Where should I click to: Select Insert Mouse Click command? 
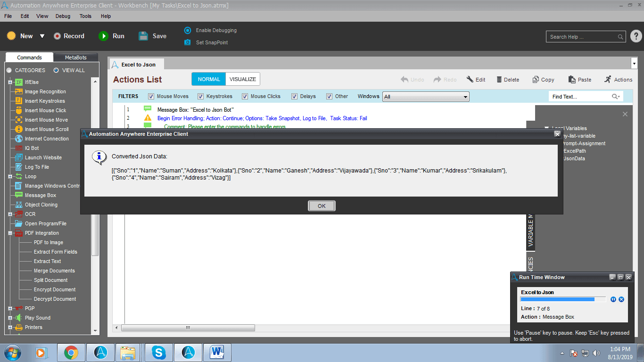pyautogui.click(x=45, y=110)
